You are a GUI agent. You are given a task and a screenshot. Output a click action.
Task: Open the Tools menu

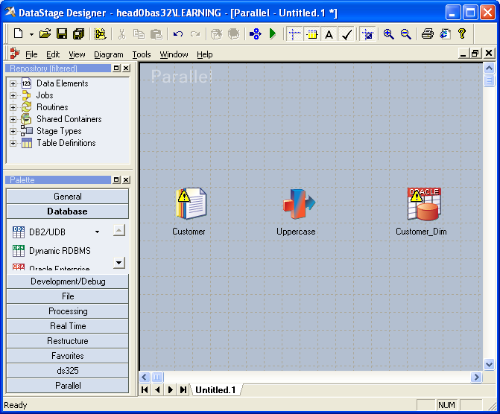click(141, 54)
